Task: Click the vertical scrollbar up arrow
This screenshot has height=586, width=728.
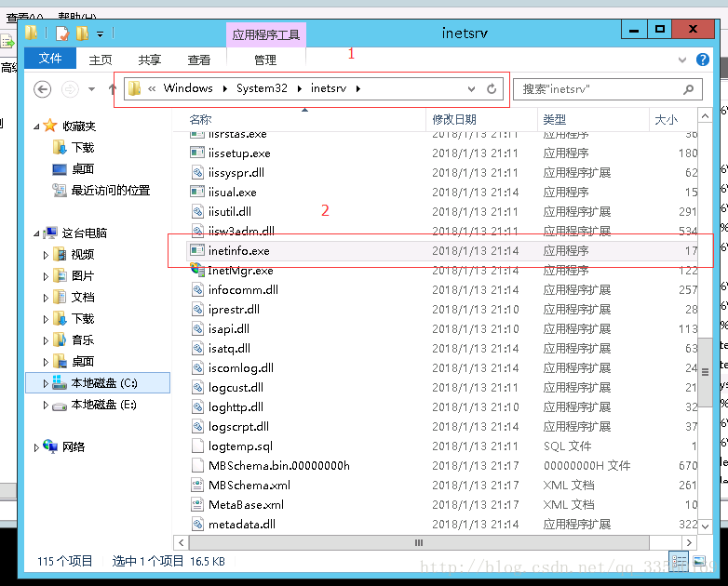Action: (705, 116)
